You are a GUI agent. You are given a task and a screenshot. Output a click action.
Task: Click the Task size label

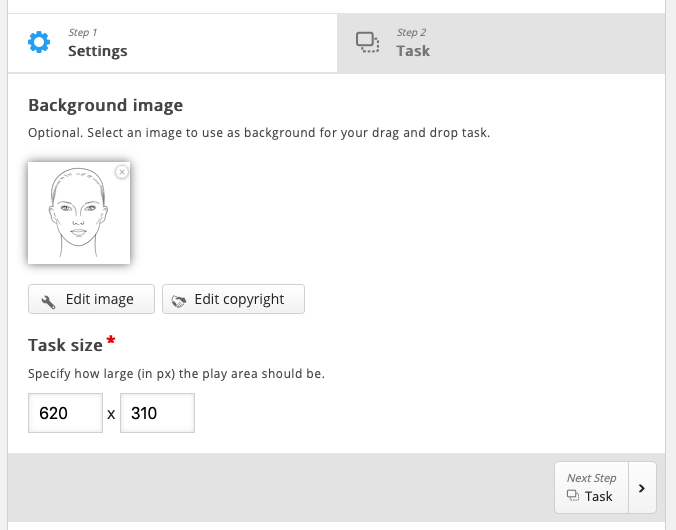(66, 345)
